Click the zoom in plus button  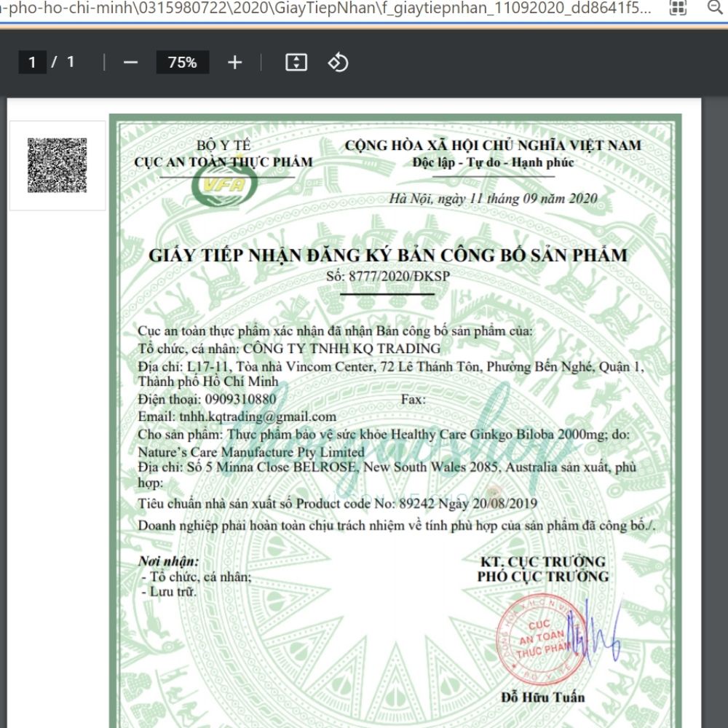pos(234,63)
